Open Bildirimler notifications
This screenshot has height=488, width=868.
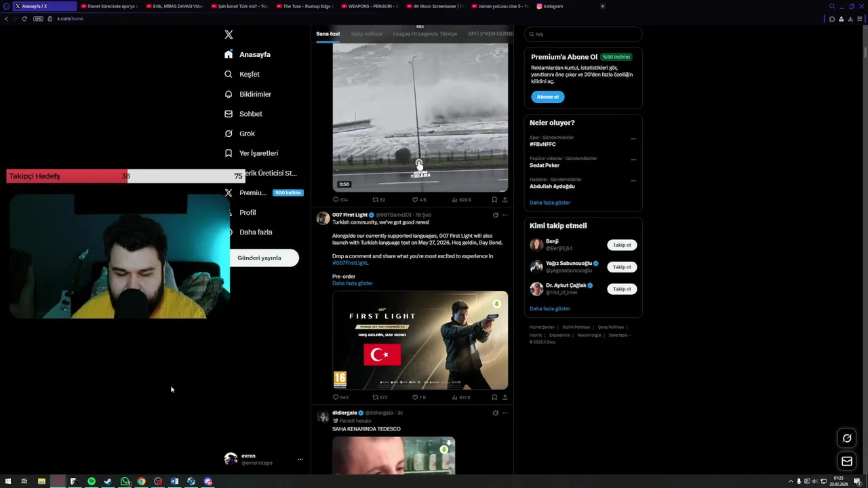pos(248,94)
